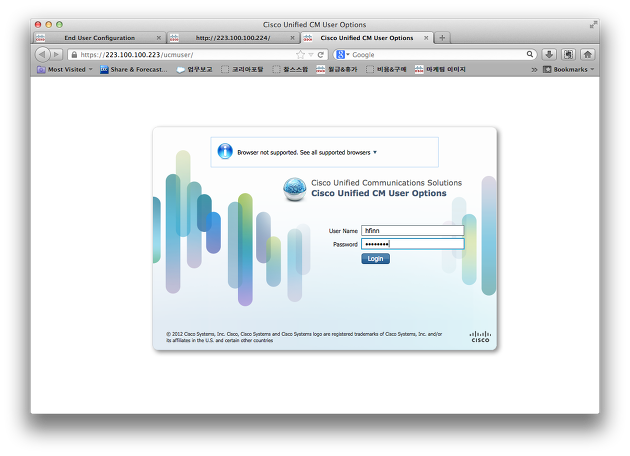Click the Share & Forecast bookmark icon
The image size is (630, 456).
[104, 70]
